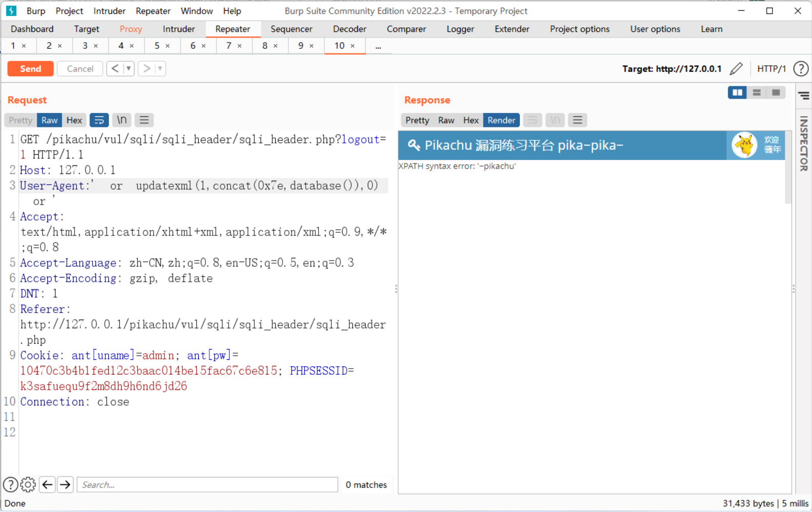This screenshot has width=812, height=512.
Task: Select response Render view
Action: 501,120
